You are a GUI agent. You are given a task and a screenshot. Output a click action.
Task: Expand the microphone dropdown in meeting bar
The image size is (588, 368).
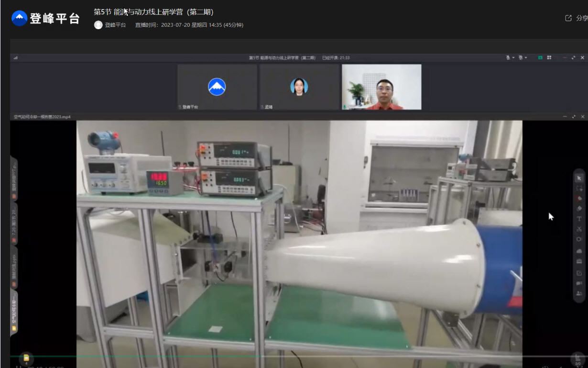(x=513, y=57)
